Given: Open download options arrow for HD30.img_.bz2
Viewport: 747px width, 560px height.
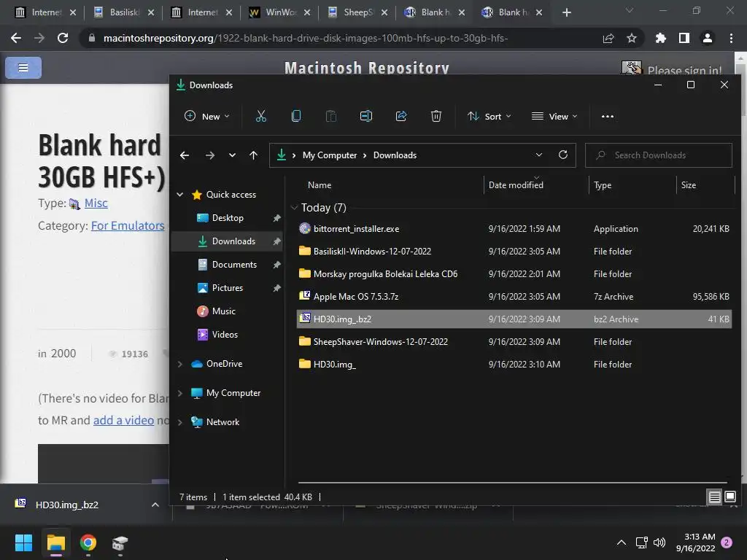Looking at the screenshot, I should 155,505.
